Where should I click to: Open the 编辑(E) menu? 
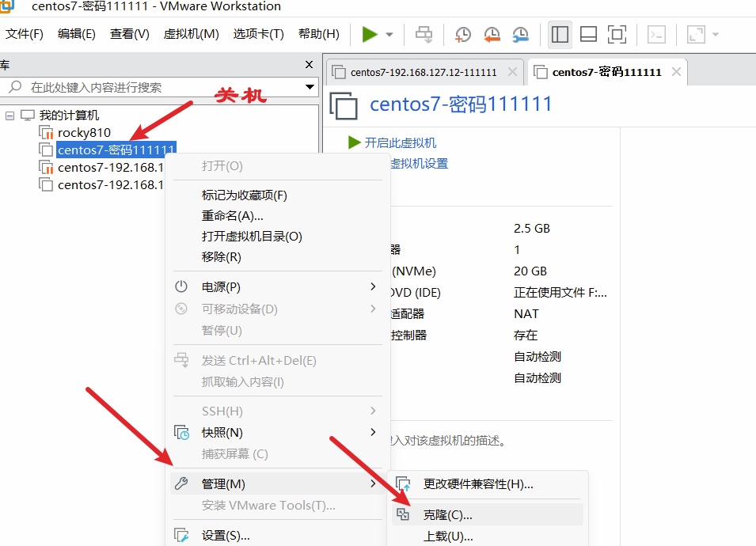point(76,34)
